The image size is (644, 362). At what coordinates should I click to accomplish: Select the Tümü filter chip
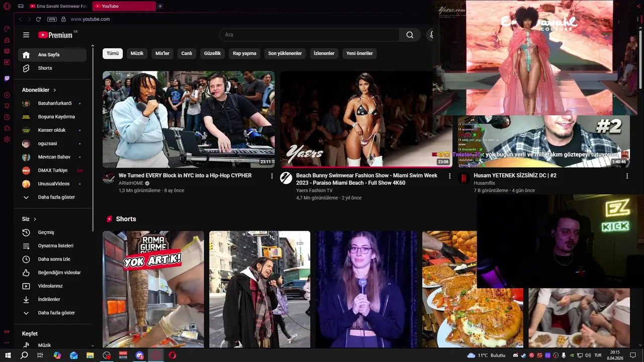click(x=113, y=53)
